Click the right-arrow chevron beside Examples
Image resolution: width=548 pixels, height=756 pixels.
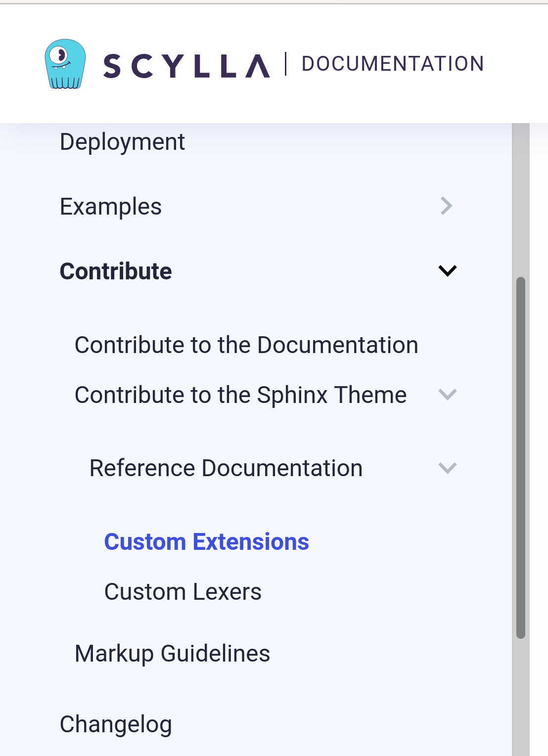(447, 206)
